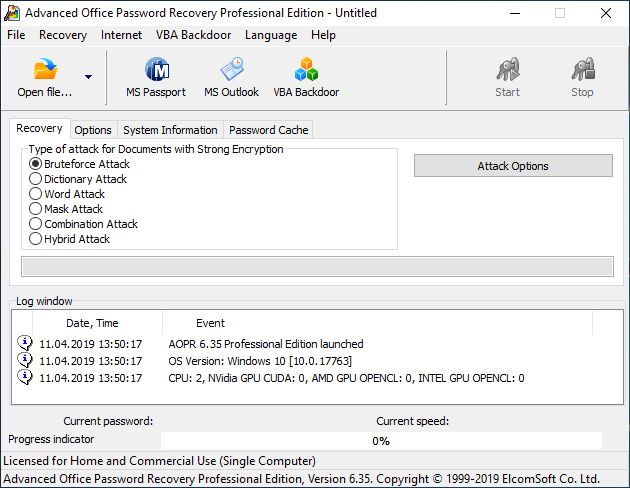Click the progress indicator bar
The width and height of the screenshot is (630, 488).
point(381,441)
